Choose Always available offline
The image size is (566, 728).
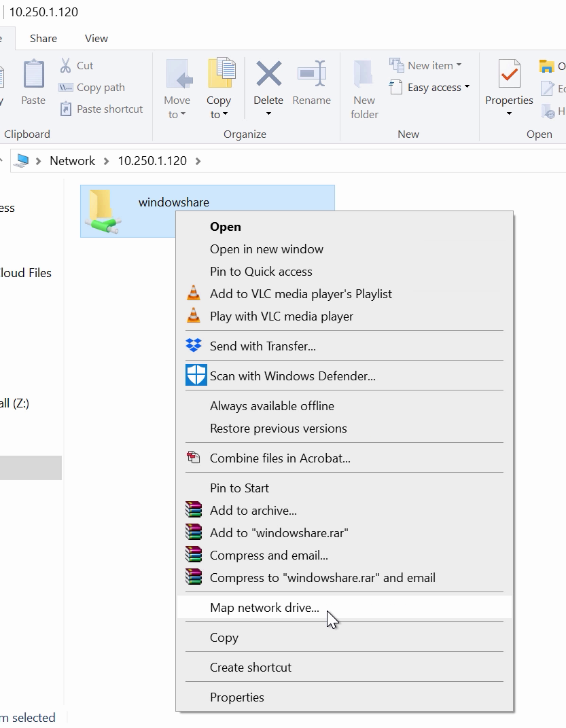click(x=344, y=406)
